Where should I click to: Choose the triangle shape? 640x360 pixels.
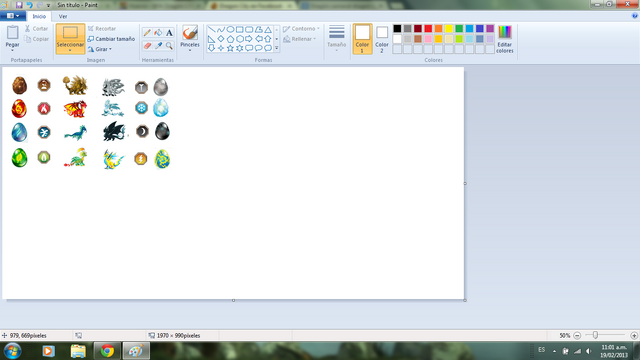268,29
